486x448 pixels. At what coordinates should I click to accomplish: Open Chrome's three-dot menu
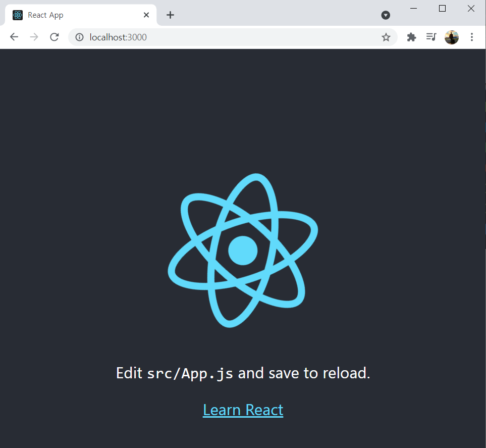pyautogui.click(x=472, y=37)
